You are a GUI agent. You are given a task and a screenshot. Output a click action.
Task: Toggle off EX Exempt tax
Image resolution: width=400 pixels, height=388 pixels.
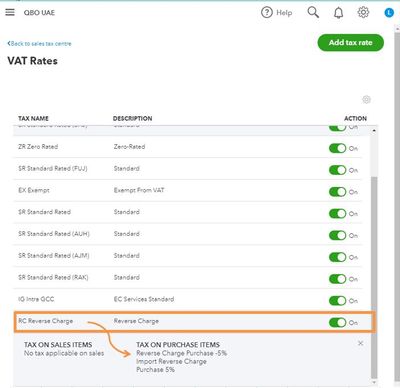pos(337,192)
